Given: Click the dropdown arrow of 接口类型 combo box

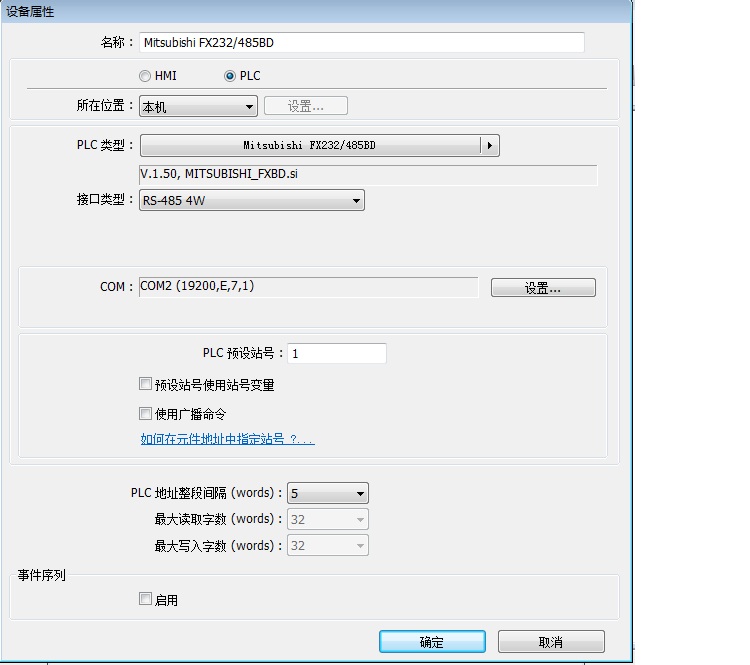Looking at the screenshot, I should 356,201.
